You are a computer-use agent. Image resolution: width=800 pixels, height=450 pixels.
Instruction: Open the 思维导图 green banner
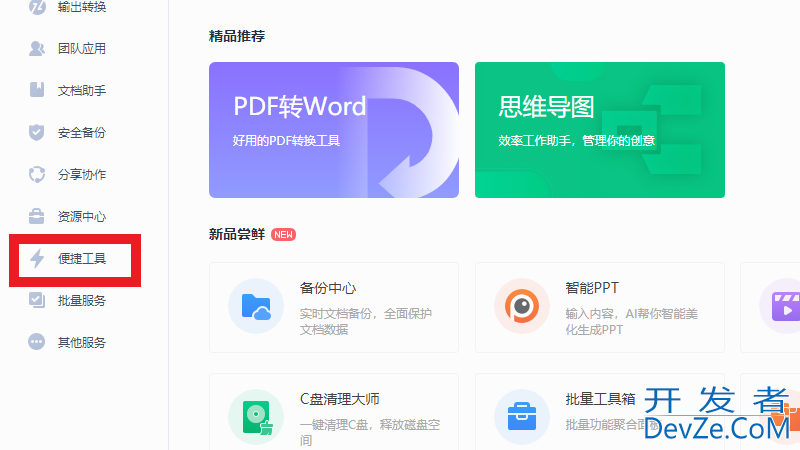point(599,130)
